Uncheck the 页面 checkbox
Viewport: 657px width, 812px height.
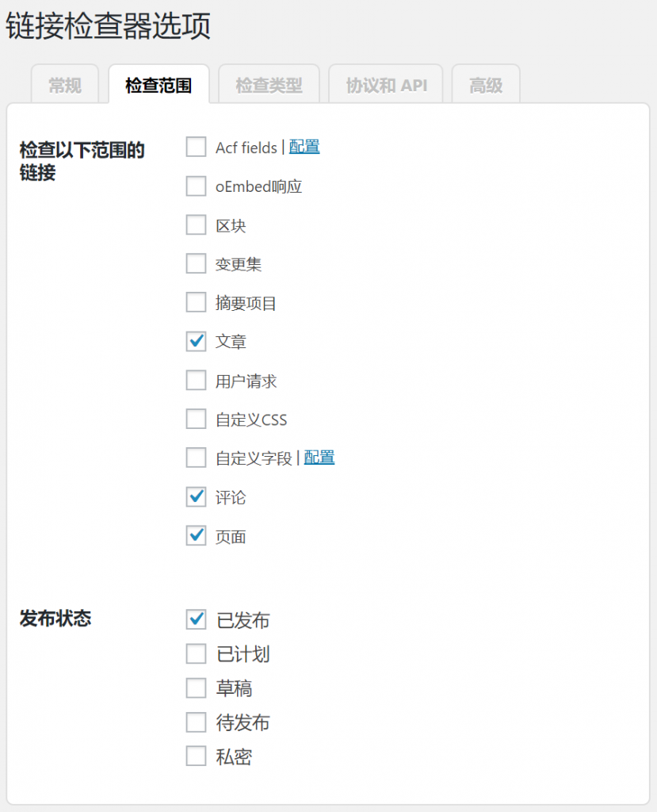coord(196,536)
